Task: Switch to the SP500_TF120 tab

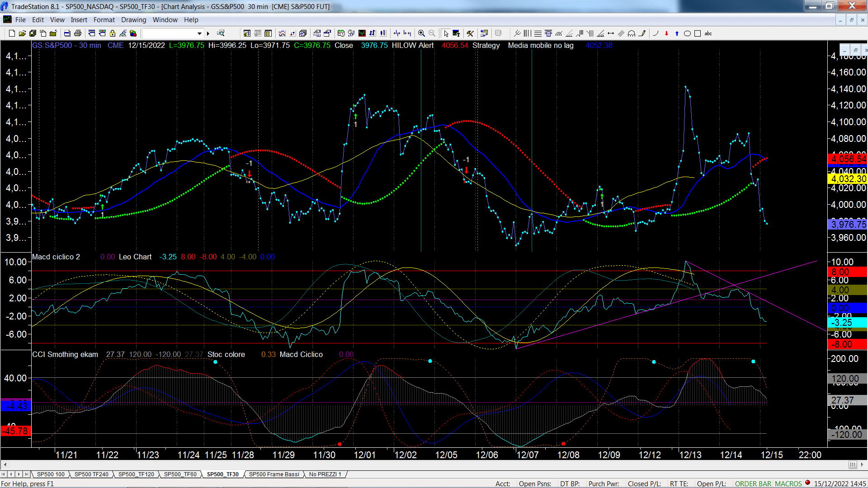Action: [136, 474]
